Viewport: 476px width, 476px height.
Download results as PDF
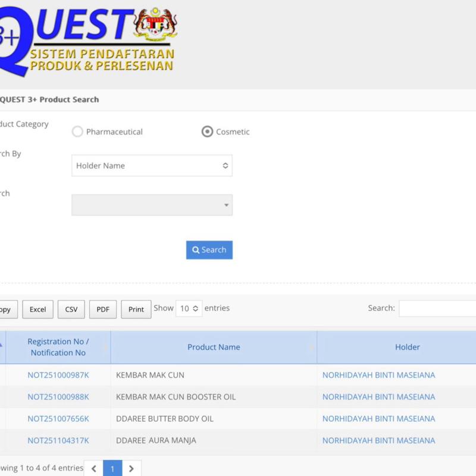pos(103,309)
